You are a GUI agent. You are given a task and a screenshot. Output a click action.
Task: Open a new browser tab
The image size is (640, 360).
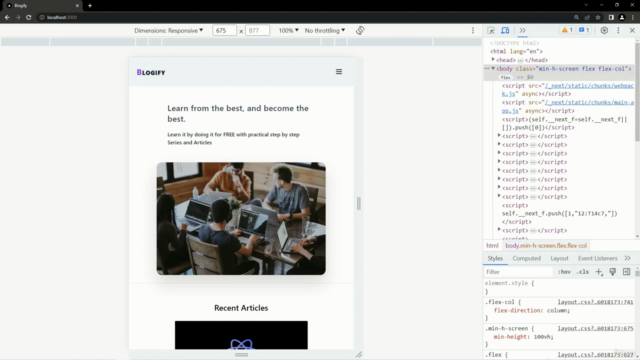click(90, 6)
